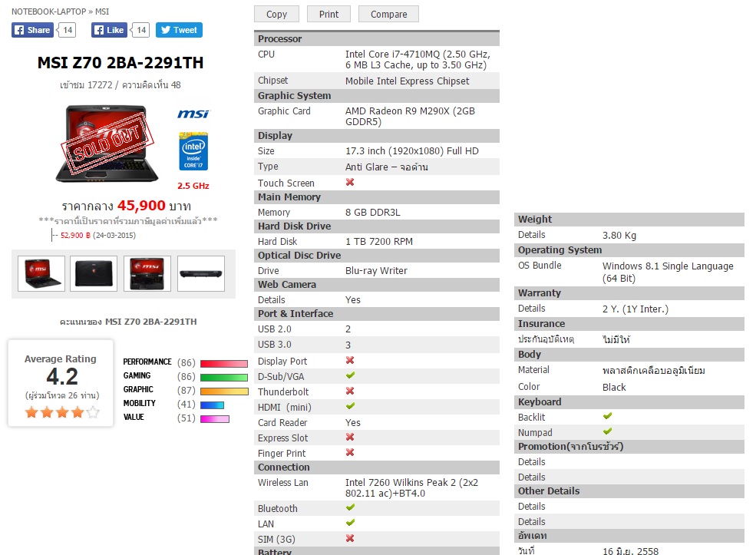Click the Wireless Lan value Intel 7260 Wilkins Peak

tap(411, 488)
